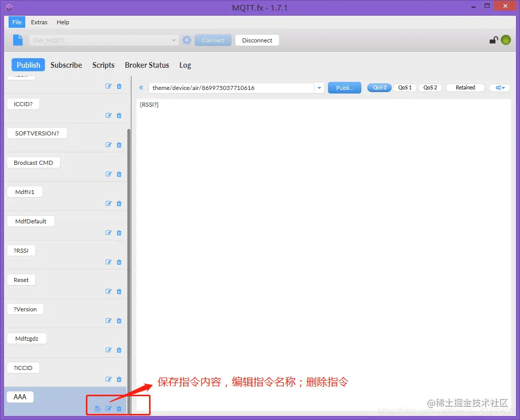Edit the MdfDefault message name
The width and height of the screenshot is (520, 420).
(109, 232)
